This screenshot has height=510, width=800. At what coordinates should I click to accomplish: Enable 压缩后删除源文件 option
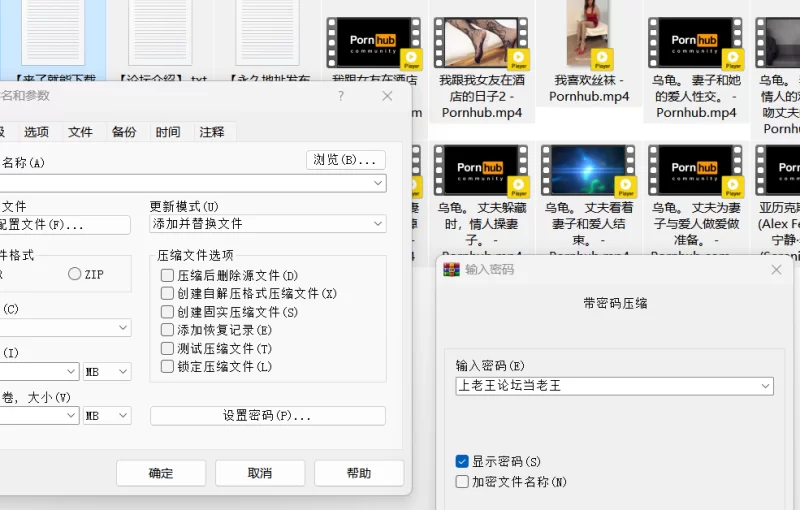[x=168, y=275]
